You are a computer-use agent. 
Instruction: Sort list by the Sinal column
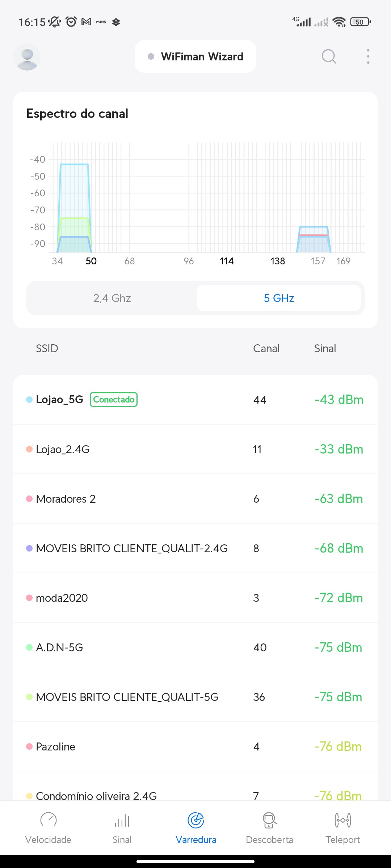point(325,348)
